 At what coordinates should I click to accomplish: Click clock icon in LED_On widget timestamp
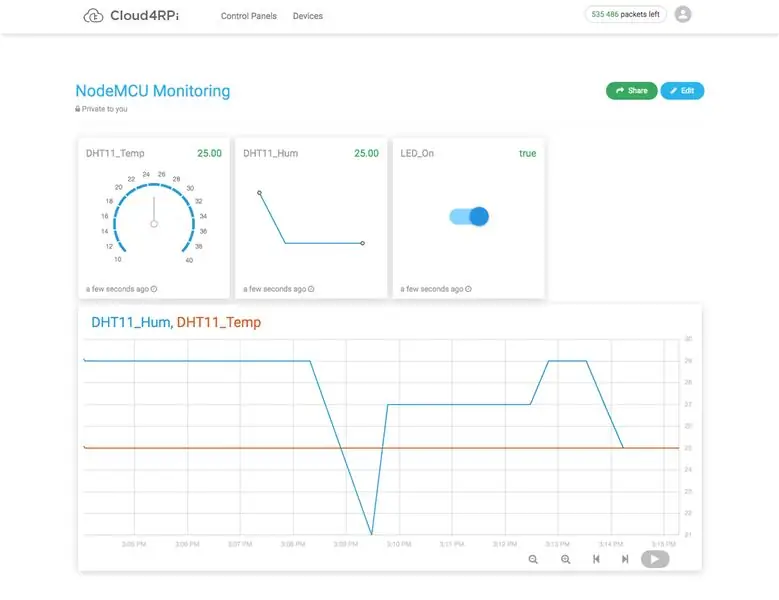pyautogui.click(x=468, y=289)
